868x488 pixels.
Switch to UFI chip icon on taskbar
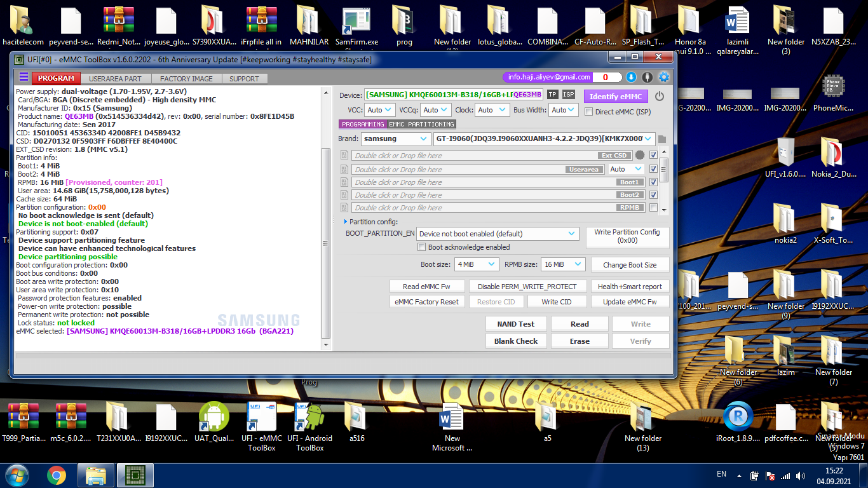pyautogui.click(x=135, y=475)
